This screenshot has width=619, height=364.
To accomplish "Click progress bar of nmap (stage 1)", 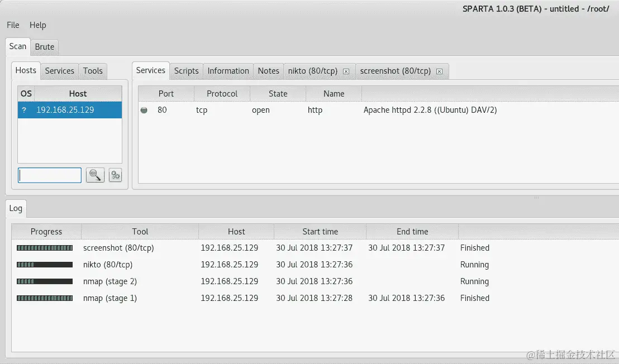I will pyautogui.click(x=45, y=298).
